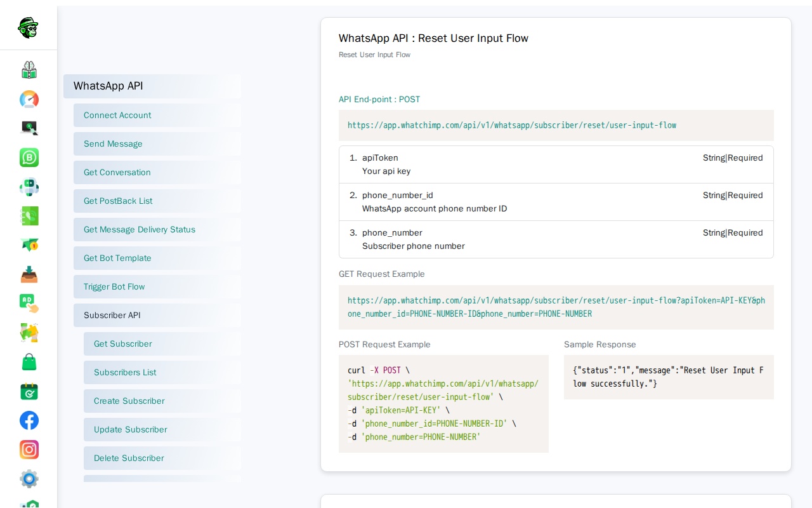812x508 pixels.
Task: Click the paper plane broadcast icon
Action: pos(29,245)
